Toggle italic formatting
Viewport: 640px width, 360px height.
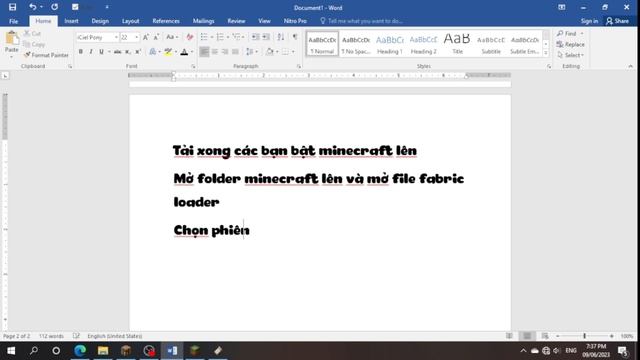coord(91,52)
